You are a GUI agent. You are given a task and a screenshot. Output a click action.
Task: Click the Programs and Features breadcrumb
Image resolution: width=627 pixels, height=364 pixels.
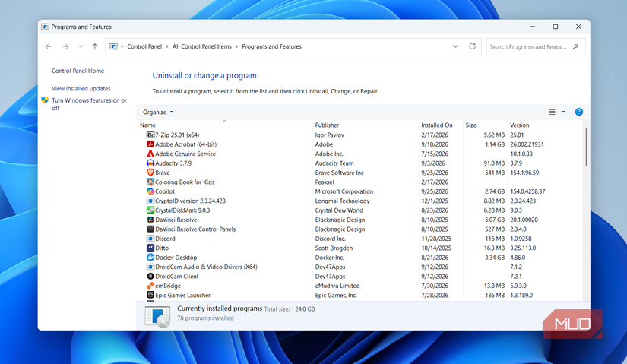pyautogui.click(x=271, y=47)
